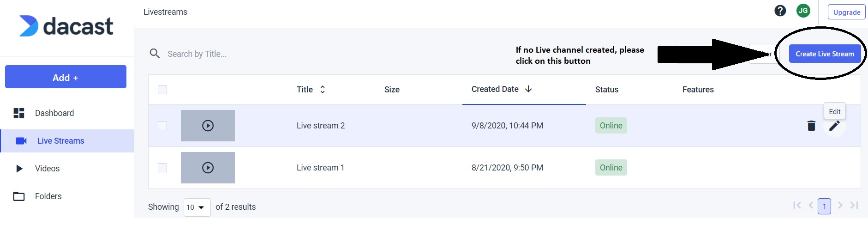Edit Live stream 2 with pencil icon
This screenshot has height=237, width=868.
pyautogui.click(x=834, y=126)
